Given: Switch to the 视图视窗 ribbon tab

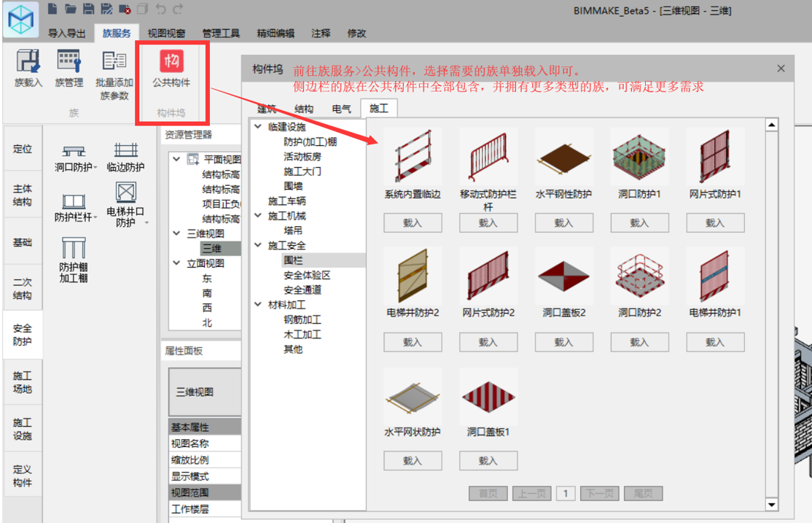Looking at the screenshot, I should coord(166,33).
